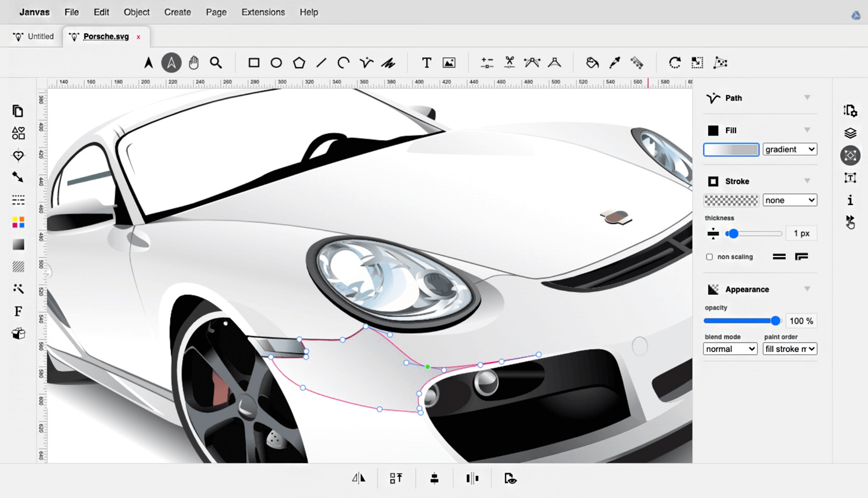
Task: Open the layers panel in right sidebar
Action: tap(850, 133)
